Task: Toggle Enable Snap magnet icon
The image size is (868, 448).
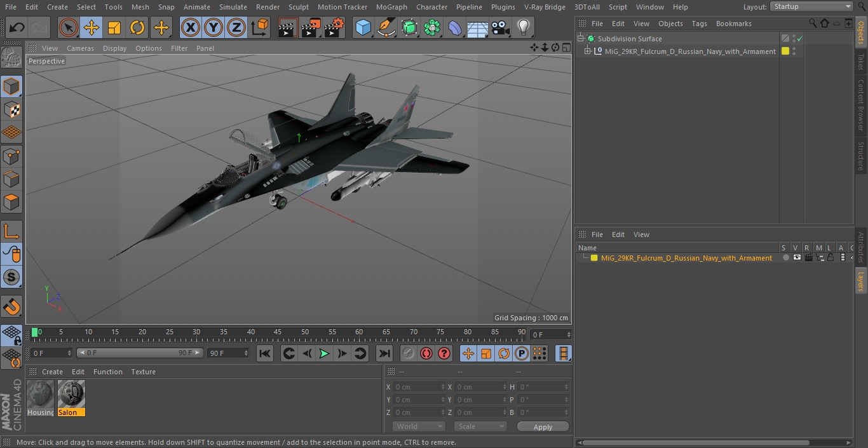Action: [11, 307]
